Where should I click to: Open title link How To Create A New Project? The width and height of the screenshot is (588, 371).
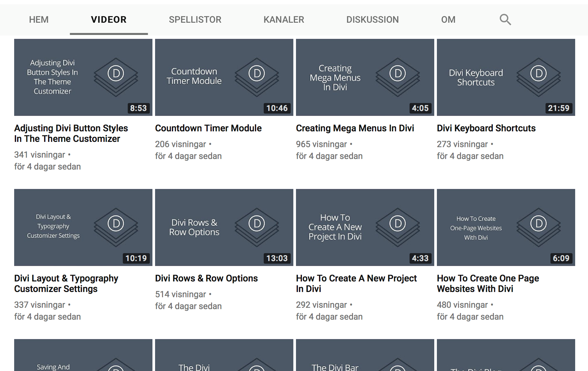click(x=356, y=283)
